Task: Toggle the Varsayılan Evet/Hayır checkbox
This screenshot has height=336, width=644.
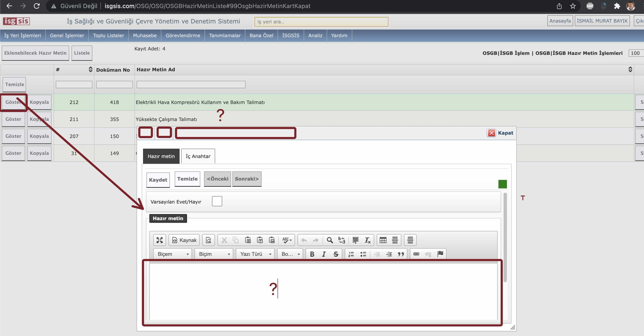Action: click(x=217, y=201)
